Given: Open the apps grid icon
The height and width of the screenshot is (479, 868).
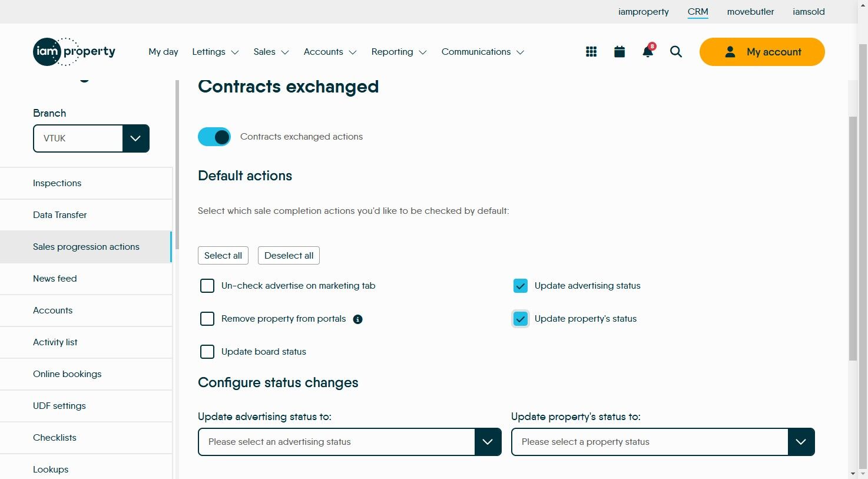Looking at the screenshot, I should point(591,52).
